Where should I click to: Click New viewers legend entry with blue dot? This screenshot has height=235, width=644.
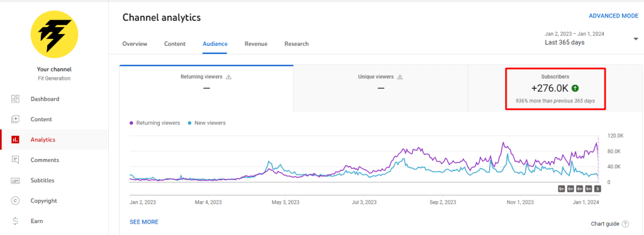pos(206,123)
